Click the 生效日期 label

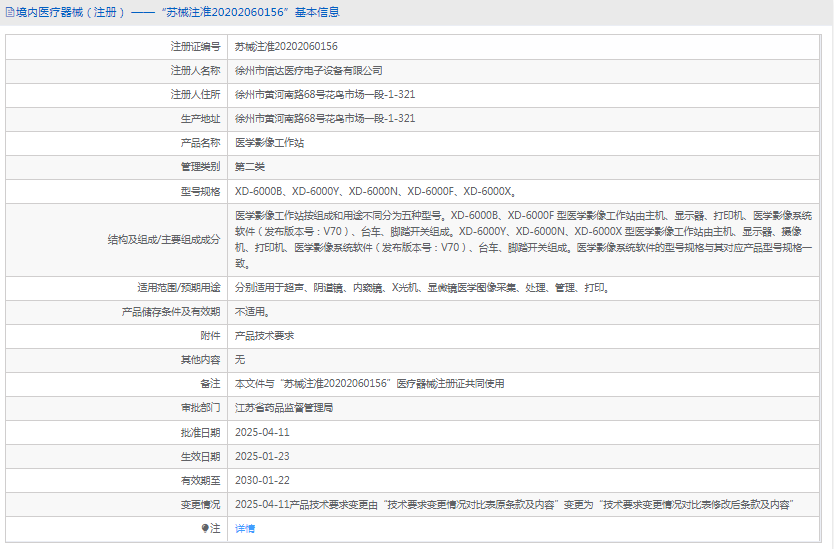[200, 456]
